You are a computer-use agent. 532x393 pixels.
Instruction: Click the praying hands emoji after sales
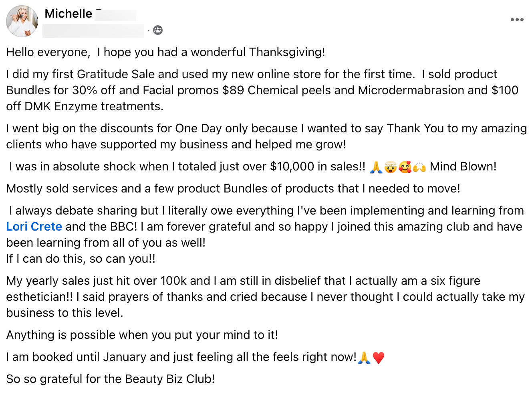click(376, 167)
